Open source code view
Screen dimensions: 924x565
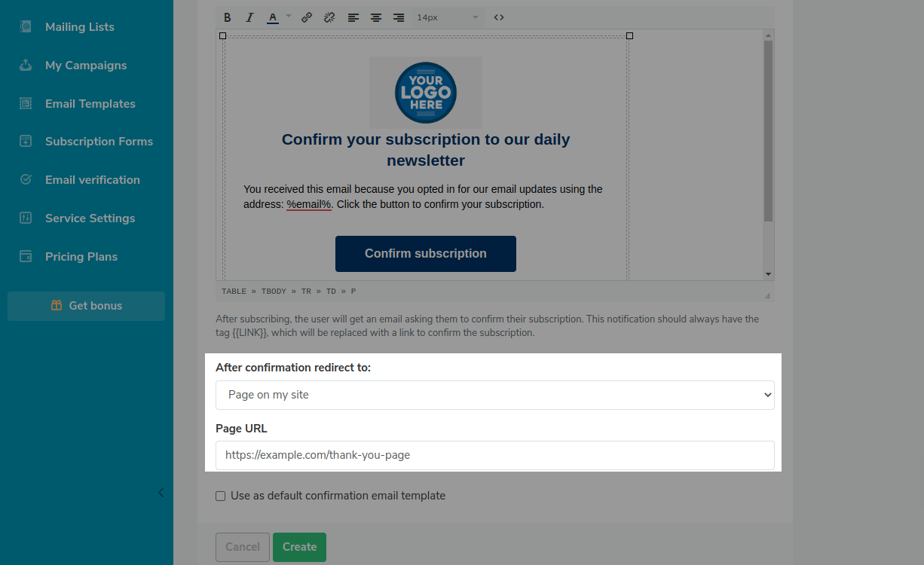(x=499, y=17)
